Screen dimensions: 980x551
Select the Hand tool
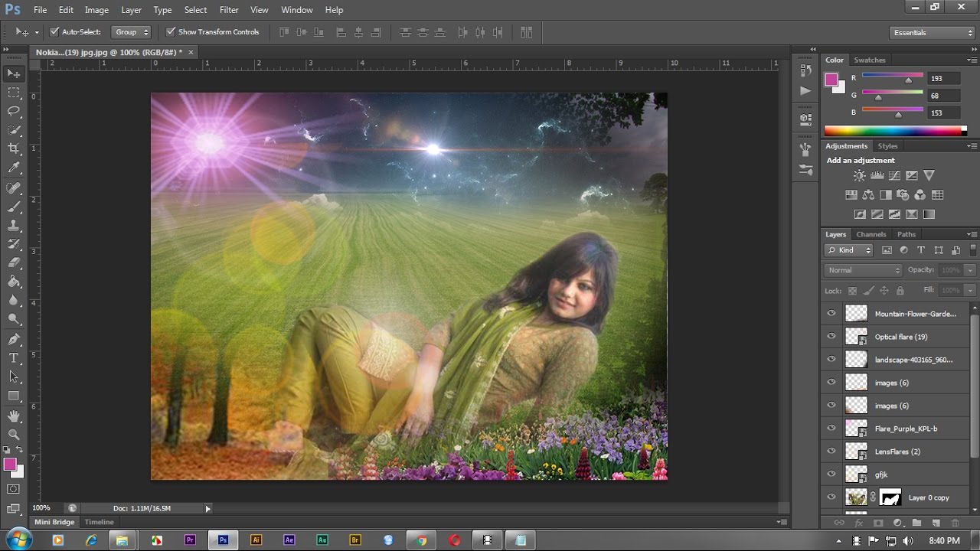[x=14, y=416]
